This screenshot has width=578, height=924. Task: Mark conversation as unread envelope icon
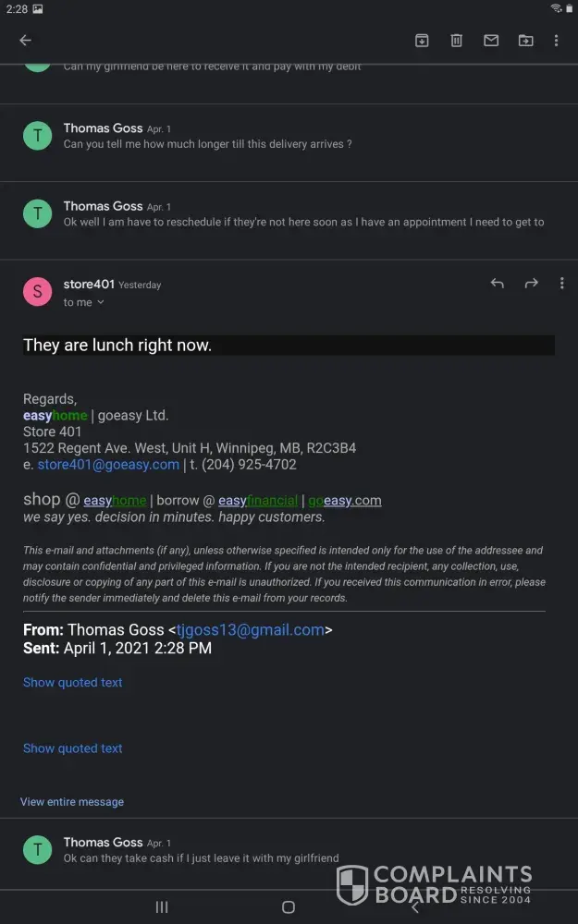click(491, 41)
